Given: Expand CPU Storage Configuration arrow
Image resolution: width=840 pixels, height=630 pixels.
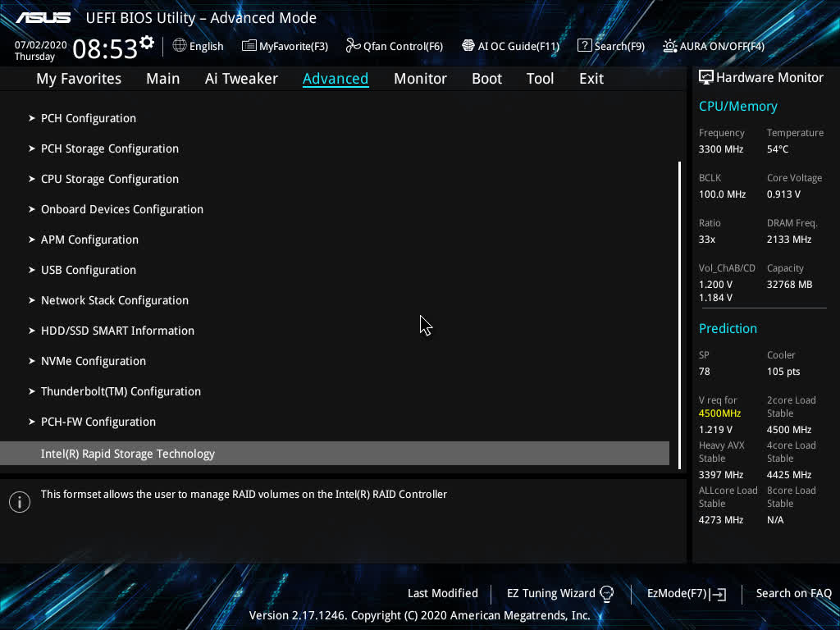Looking at the screenshot, I should pos(32,179).
